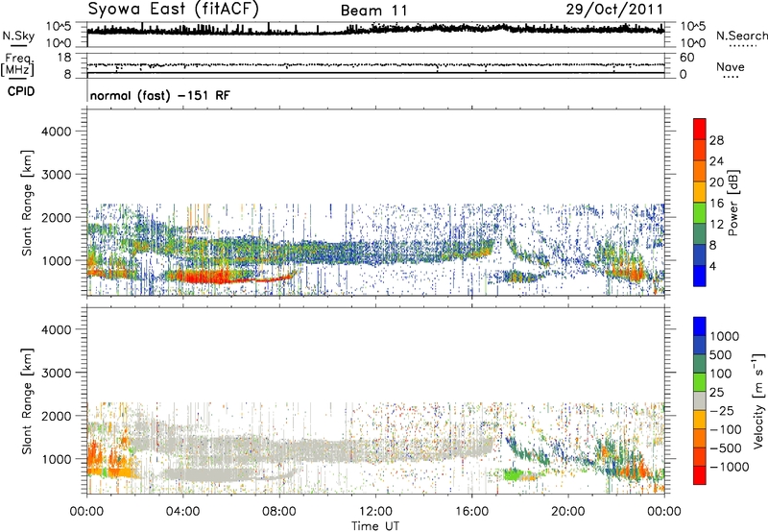
Task: Pick the bright blue bottom segment of power colorbar
Action: (x=700, y=276)
